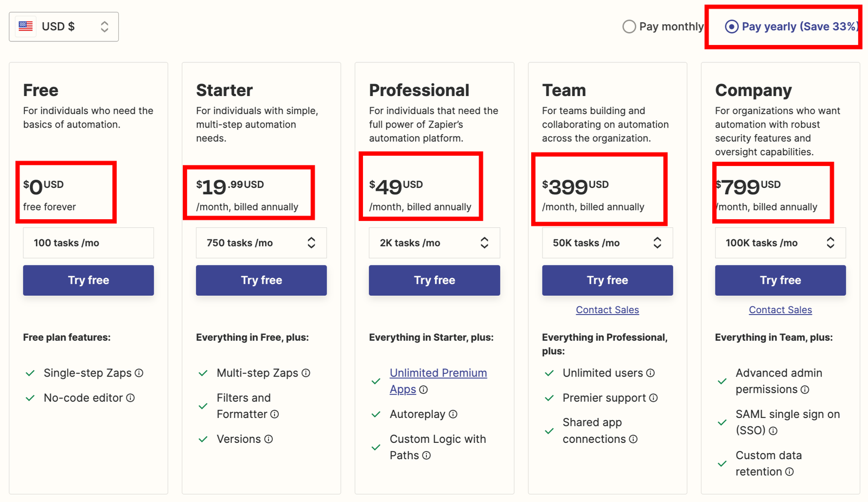This screenshot has width=868, height=502.
Task: Click the $399 USD Team price
Action: (575, 187)
